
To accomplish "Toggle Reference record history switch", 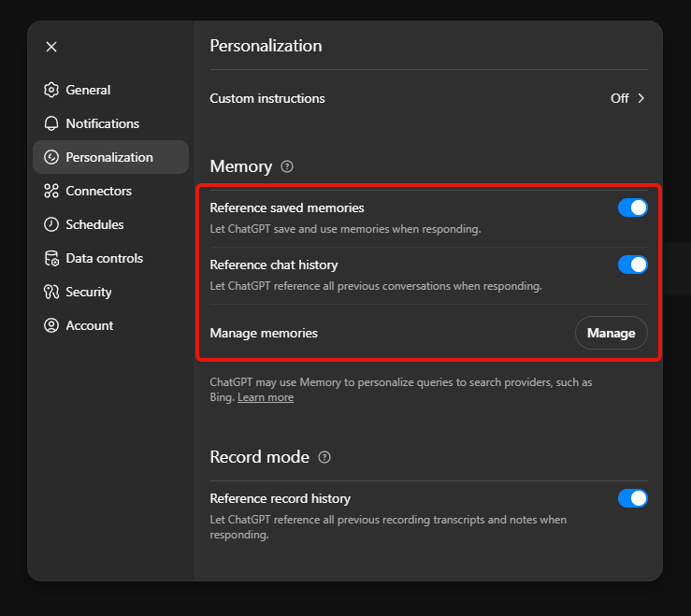I will (x=632, y=498).
